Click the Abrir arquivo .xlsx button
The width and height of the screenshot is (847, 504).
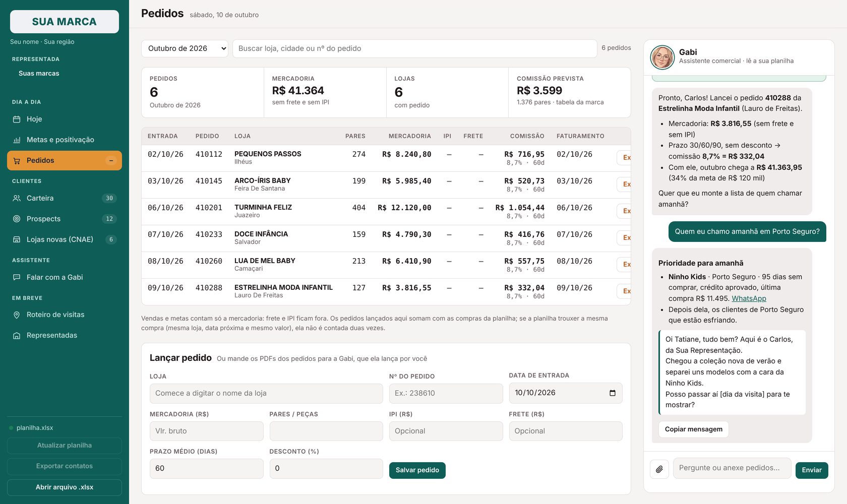(x=65, y=487)
